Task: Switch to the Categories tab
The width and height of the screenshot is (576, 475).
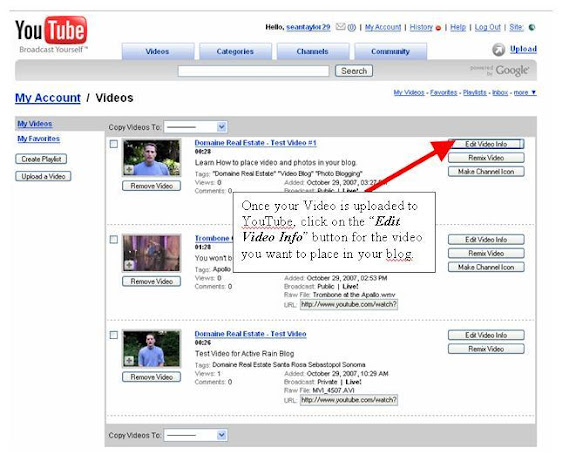Action: coord(235,51)
